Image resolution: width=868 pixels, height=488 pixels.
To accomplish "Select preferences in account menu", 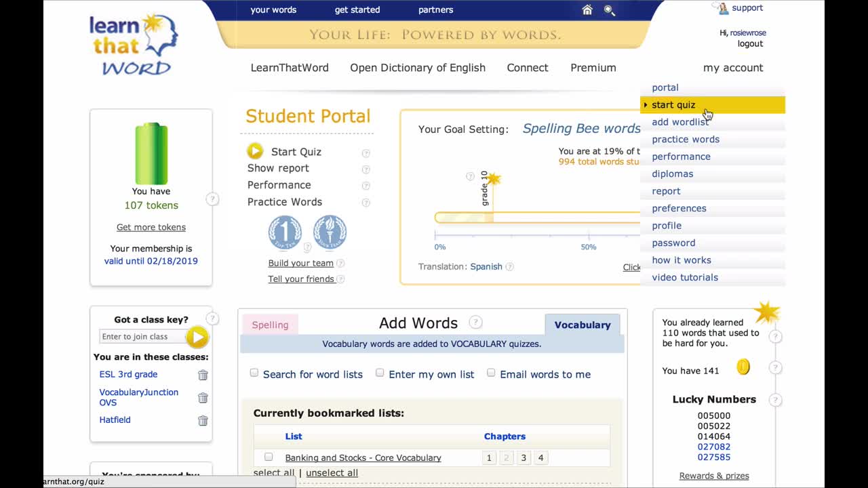I will coord(713,208).
